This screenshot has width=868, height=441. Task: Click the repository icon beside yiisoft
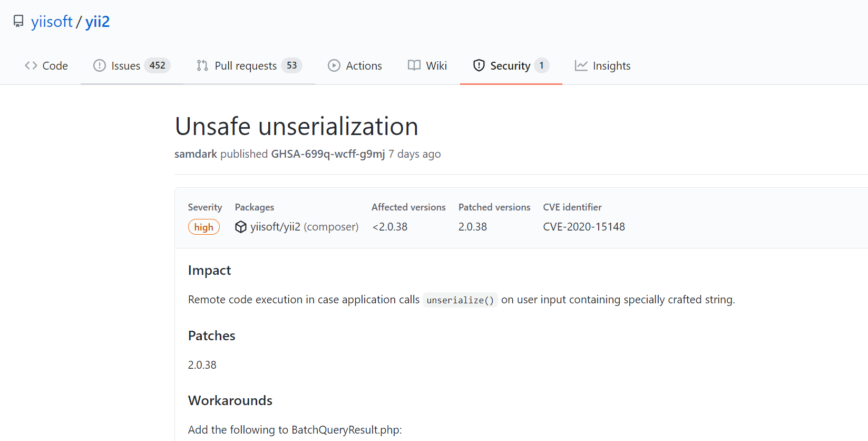pyautogui.click(x=18, y=21)
